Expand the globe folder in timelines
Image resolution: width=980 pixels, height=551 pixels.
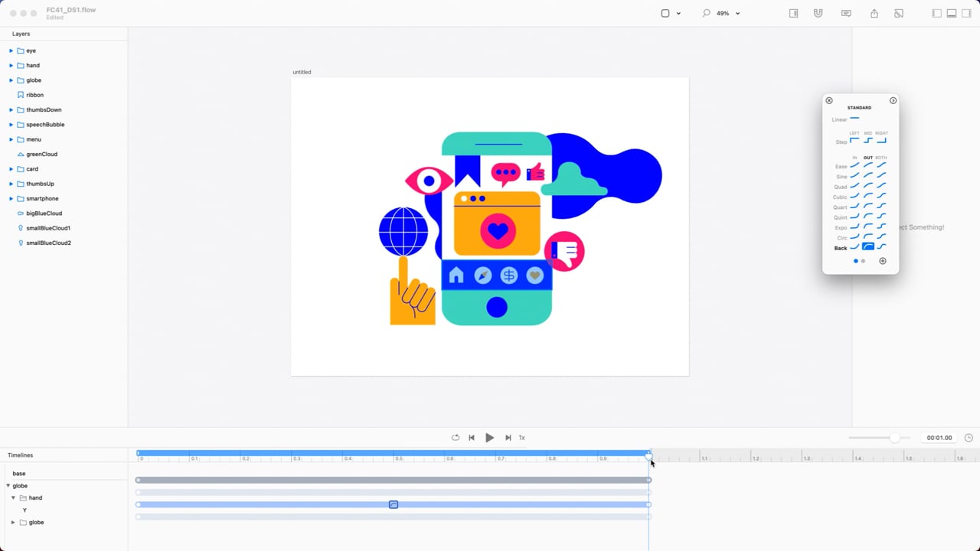coord(13,522)
